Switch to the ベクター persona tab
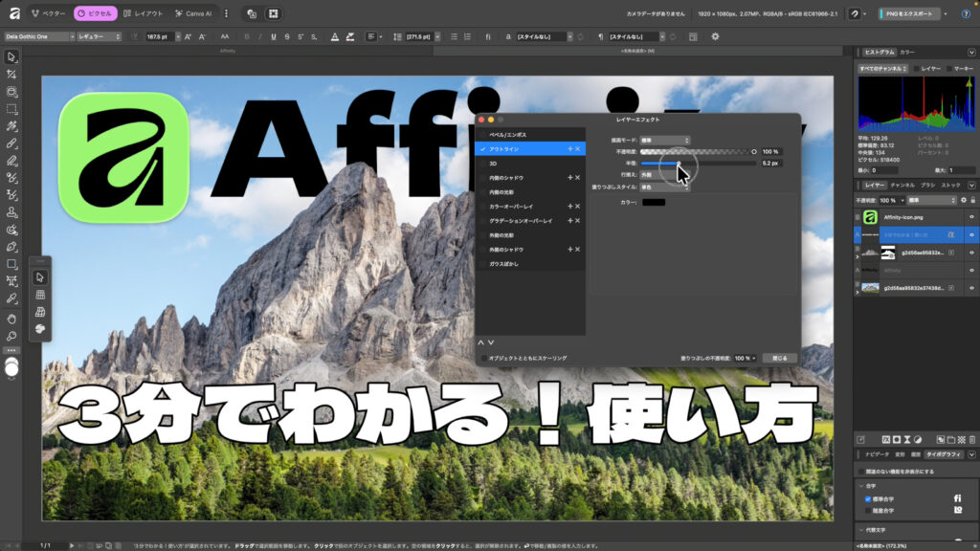The width and height of the screenshot is (980, 551). (x=48, y=14)
